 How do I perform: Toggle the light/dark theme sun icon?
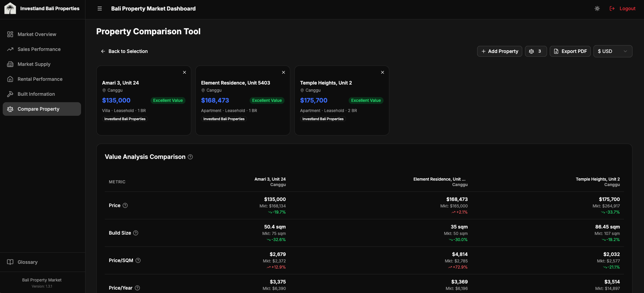597,8
